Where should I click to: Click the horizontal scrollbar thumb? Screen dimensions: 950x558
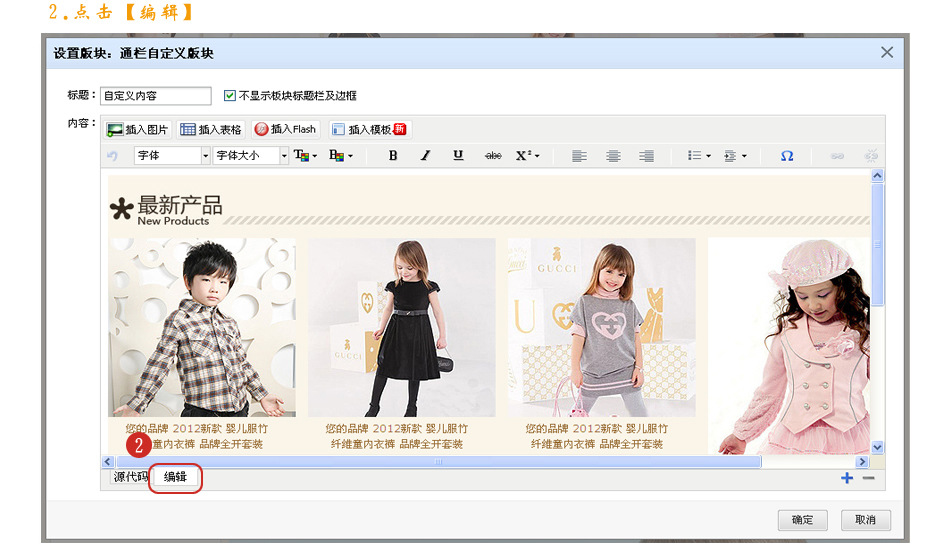click(x=438, y=462)
